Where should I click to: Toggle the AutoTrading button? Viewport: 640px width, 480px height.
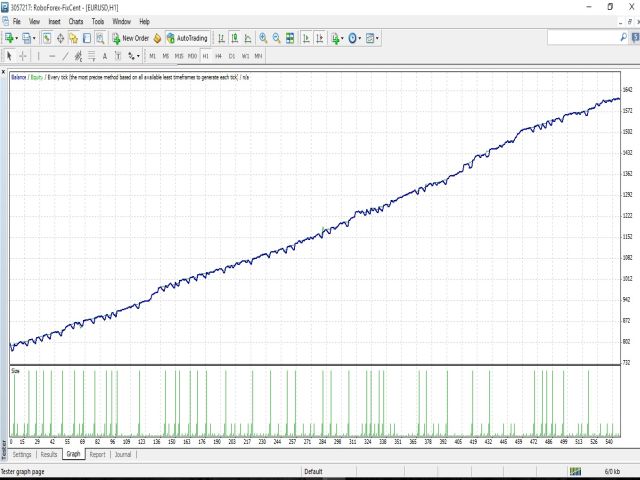(x=187, y=38)
